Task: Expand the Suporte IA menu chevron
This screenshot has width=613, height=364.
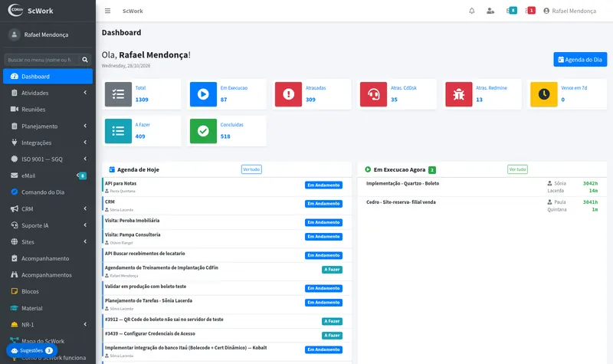Action: (85, 225)
